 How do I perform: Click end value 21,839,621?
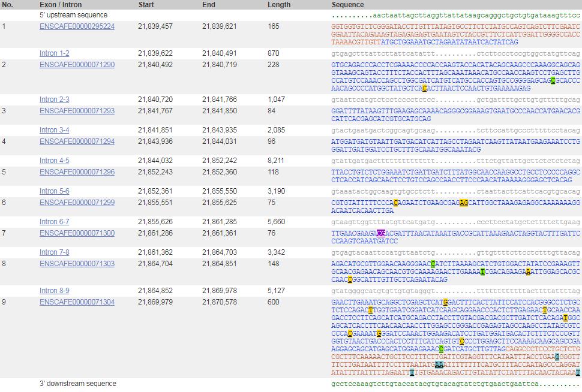tap(220, 27)
